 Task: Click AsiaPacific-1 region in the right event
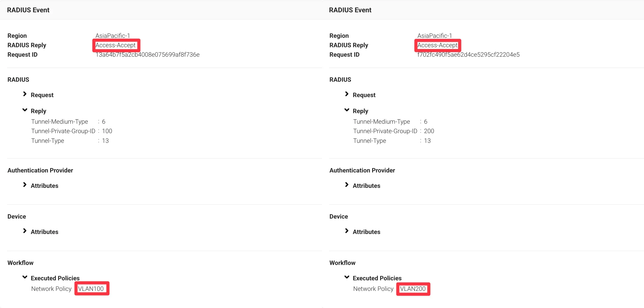coord(434,36)
